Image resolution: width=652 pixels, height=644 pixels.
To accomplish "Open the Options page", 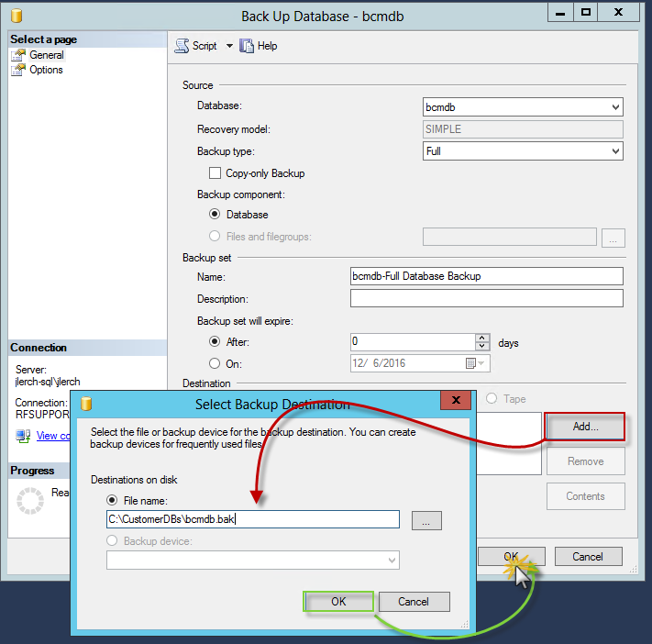I will click(x=46, y=70).
